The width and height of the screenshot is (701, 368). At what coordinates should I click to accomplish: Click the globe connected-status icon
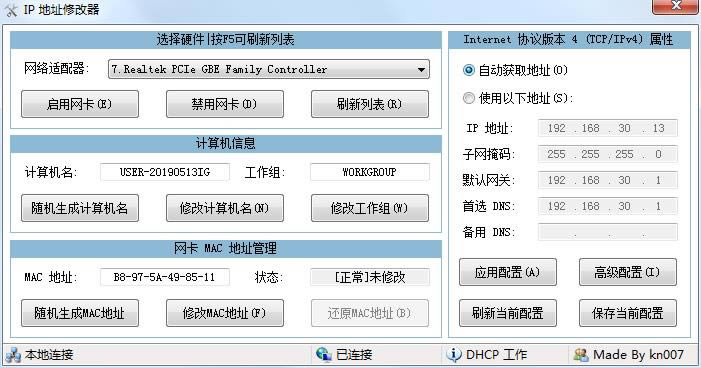323,355
